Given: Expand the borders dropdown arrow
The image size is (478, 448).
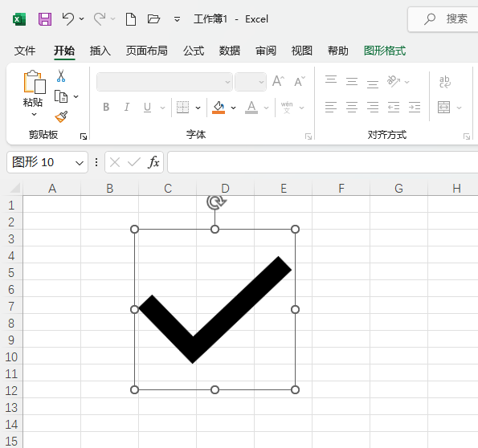Looking at the screenshot, I should point(198,108).
